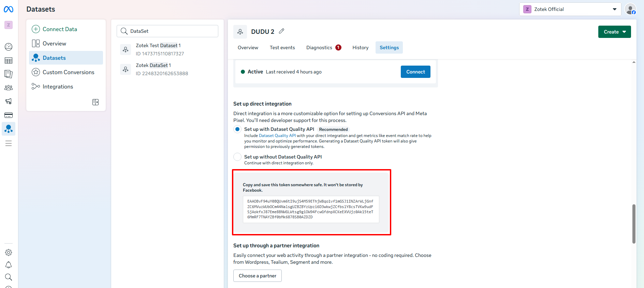Click the search magnifier in left rail

tap(9, 277)
